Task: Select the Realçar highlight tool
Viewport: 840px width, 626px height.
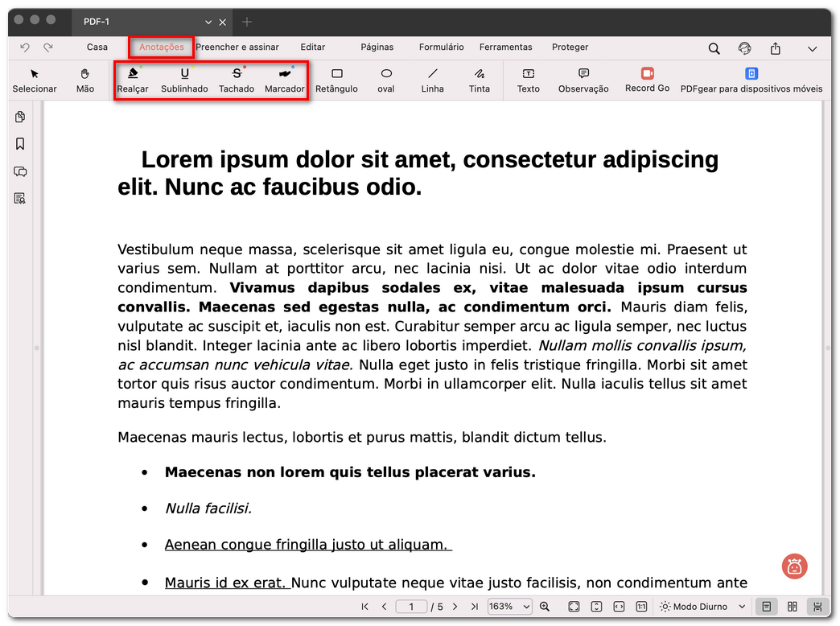Action: 133,80
